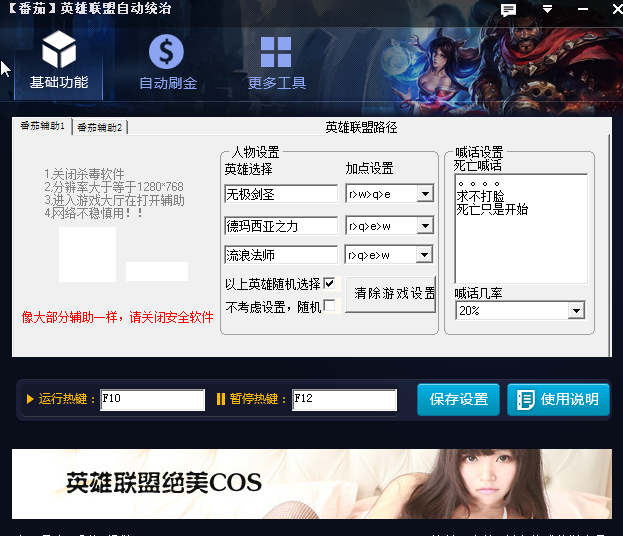Minimize the window from title bar
Screen dimensions: 623x536
(583, 9)
